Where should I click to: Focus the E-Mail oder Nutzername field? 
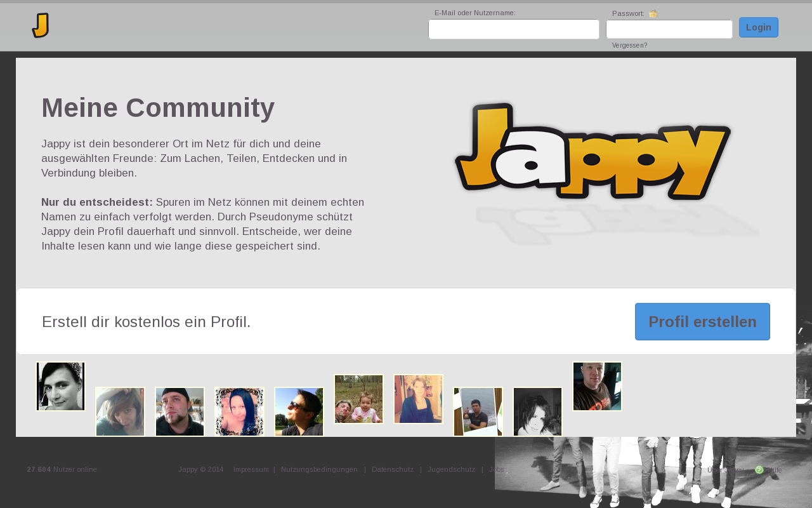coord(514,29)
